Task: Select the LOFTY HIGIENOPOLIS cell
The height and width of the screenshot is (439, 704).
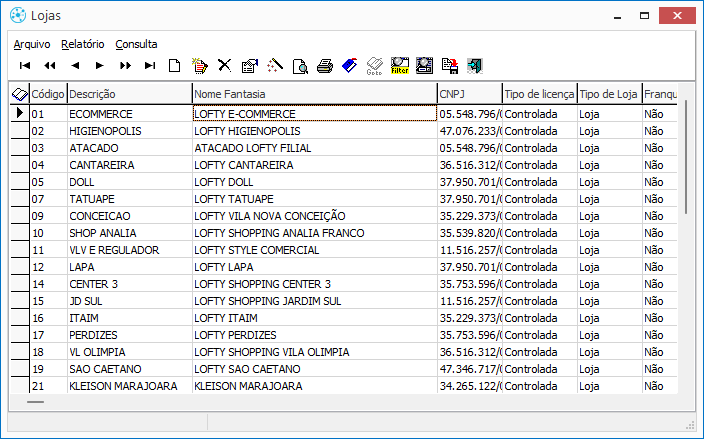Action: (x=315, y=131)
